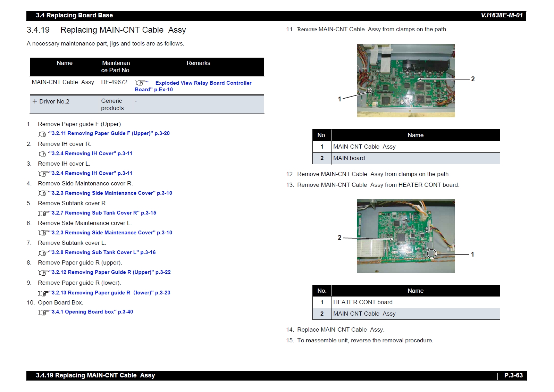Viewport: 554px width, 392px height.
Task: Click the MAIN board photo
Action: (x=406, y=81)
